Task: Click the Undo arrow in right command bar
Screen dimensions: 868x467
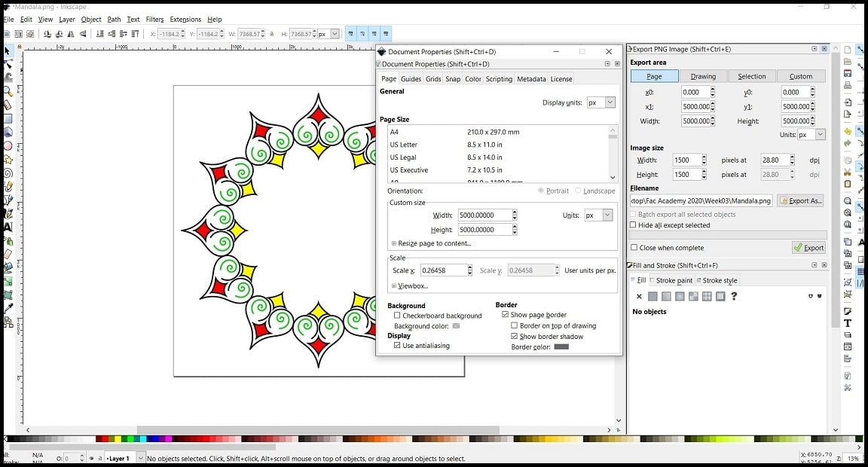Action: click(x=848, y=131)
